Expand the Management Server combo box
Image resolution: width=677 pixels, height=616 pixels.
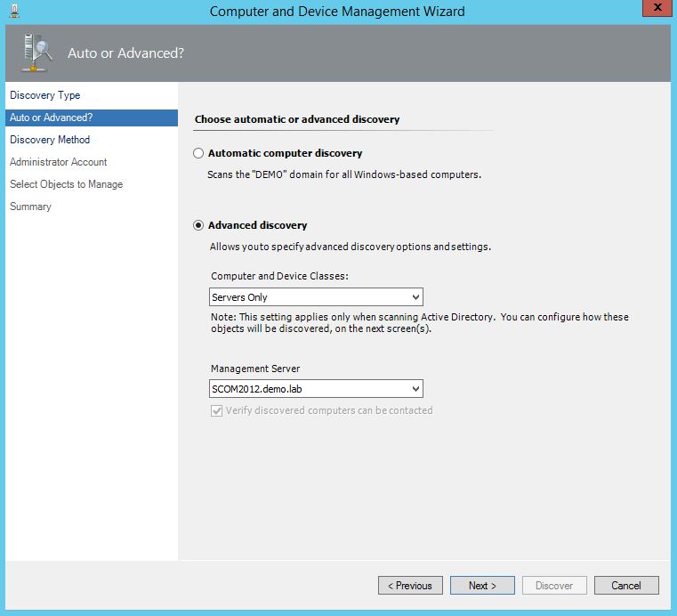coord(316,389)
